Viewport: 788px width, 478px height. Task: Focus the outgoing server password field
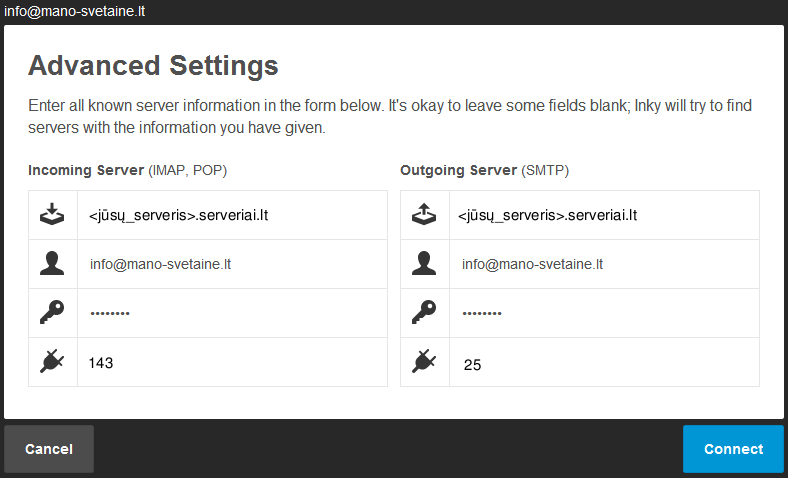click(604, 313)
